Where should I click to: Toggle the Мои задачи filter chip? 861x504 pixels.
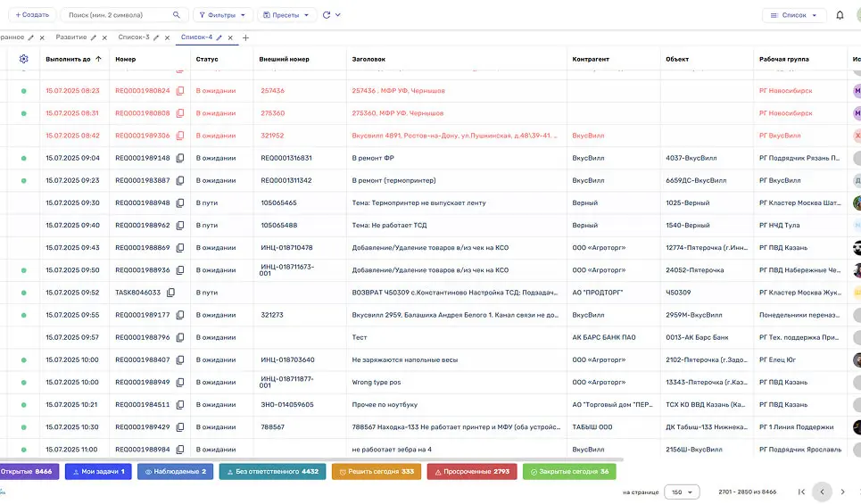(98, 471)
